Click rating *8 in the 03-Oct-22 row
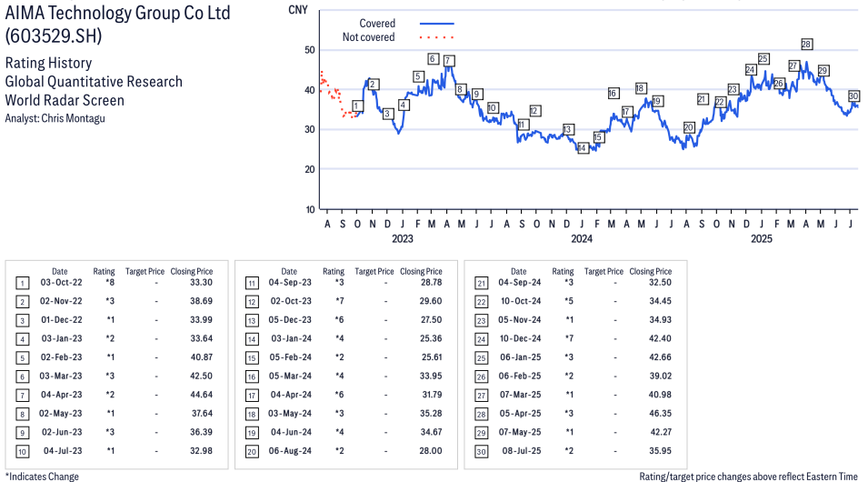Screen dimensions: 868x482 [110, 283]
